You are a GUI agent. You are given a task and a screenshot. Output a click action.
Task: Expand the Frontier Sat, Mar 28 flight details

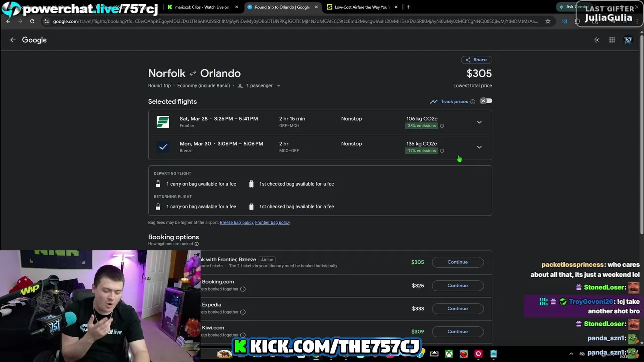[479, 122]
